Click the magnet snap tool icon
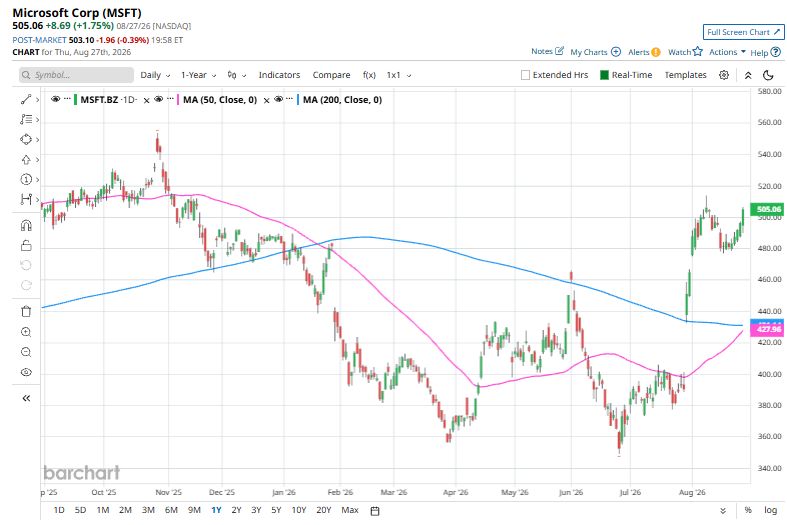 [x=26, y=225]
